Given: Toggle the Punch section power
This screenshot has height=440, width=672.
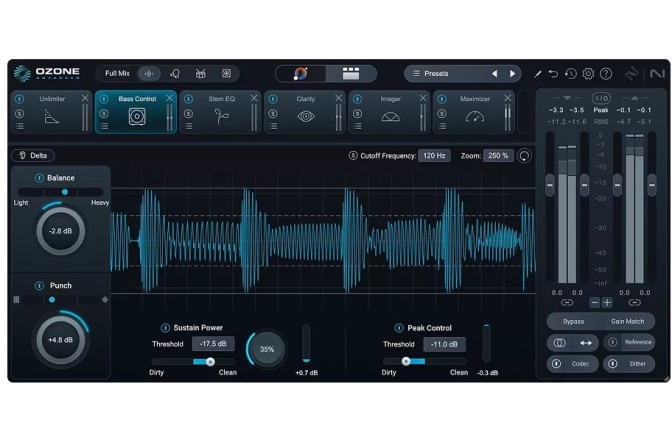Looking at the screenshot, I should pos(39,285).
